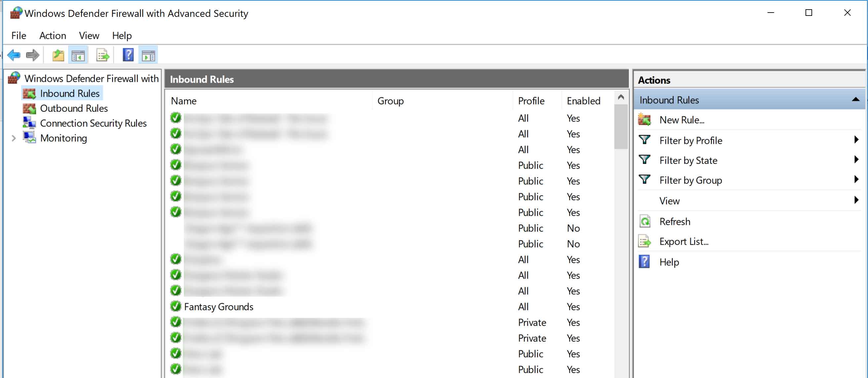Click New Rule... in Actions pane

tap(682, 120)
